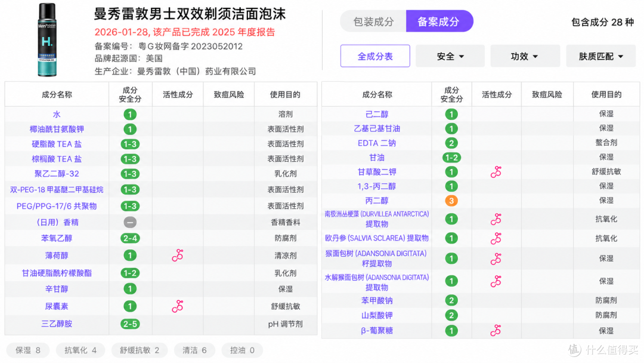The height and width of the screenshot is (363, 644).
Task: Click the safety score 2 badge for 山梨酸钾
Action: (451, 315)
